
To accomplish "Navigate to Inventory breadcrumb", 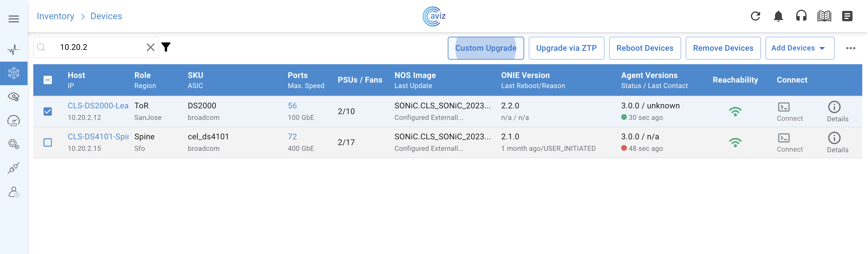I will click(x=55, y=16).
